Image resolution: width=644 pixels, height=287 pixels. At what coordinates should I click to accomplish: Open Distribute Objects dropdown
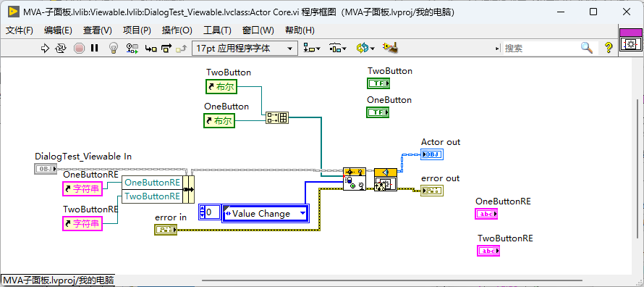tap(338, 49)
